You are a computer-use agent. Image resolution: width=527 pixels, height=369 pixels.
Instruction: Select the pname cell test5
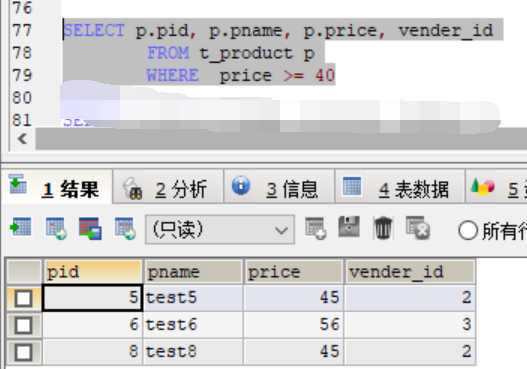(193, 298)
